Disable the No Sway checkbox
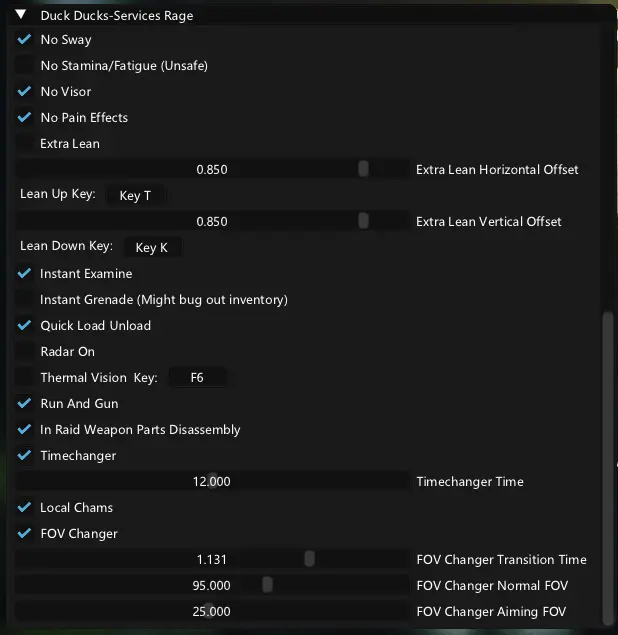The image size is (618, 635). point(25,40)
